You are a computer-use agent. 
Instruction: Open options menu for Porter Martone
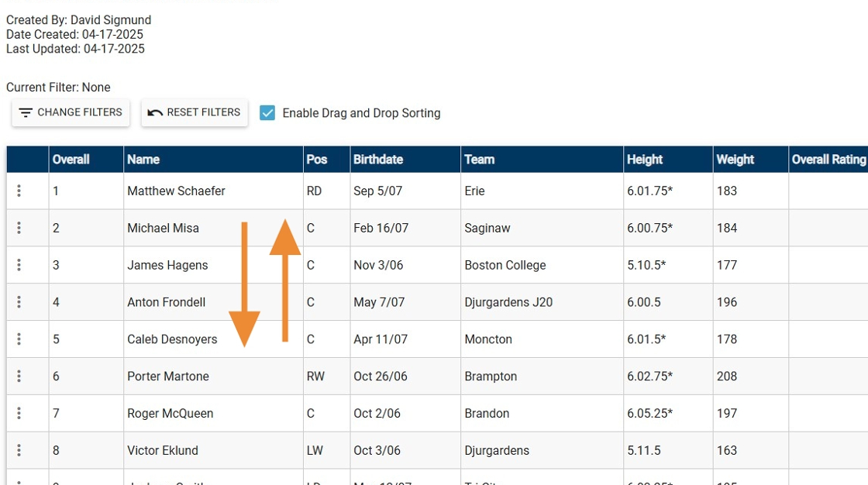pos(19,377)
